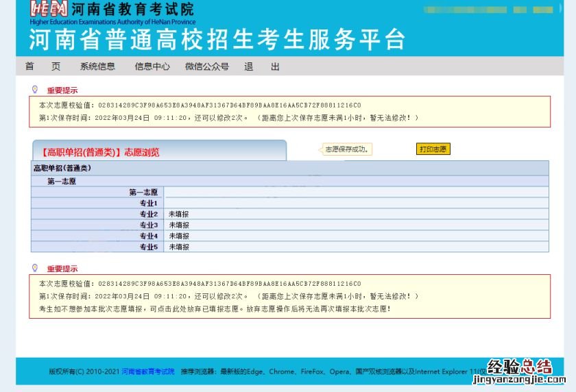Viewport: 576px width, 392px height.
Task: Log out using the 退出 menu item
Action: [x=262, y=66]
